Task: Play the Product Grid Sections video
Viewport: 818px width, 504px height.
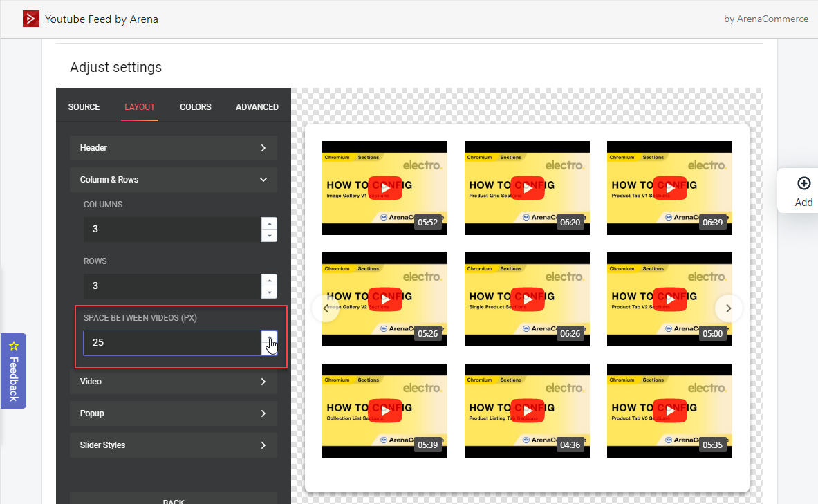Action: pyautogui.click(x=528, y=188)
